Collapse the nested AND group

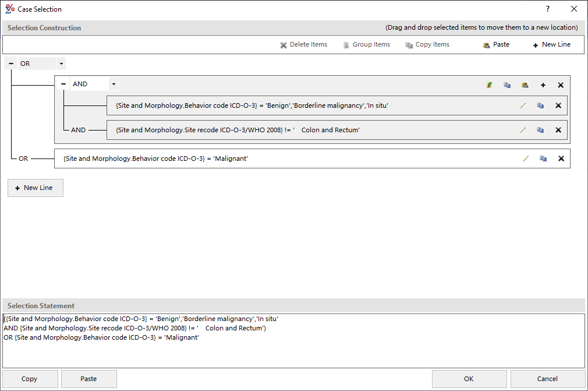(x=63, y=84)
